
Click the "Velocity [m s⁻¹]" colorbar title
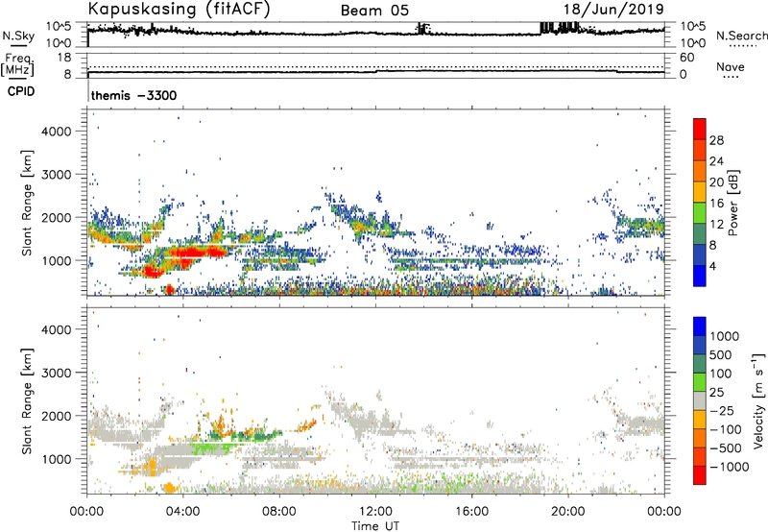pyautogui.click(x=758, y=401)
